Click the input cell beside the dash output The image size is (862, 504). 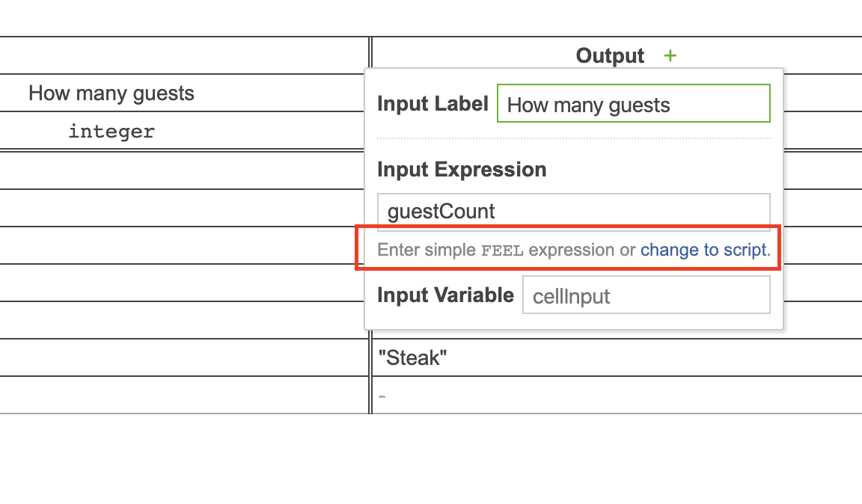pyautogui.click(x=180, y=395)
